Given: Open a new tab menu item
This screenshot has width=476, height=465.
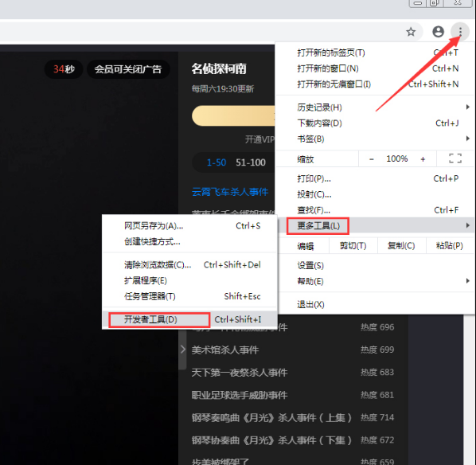Looking at the screenshot, I should [x=375, y=53].
